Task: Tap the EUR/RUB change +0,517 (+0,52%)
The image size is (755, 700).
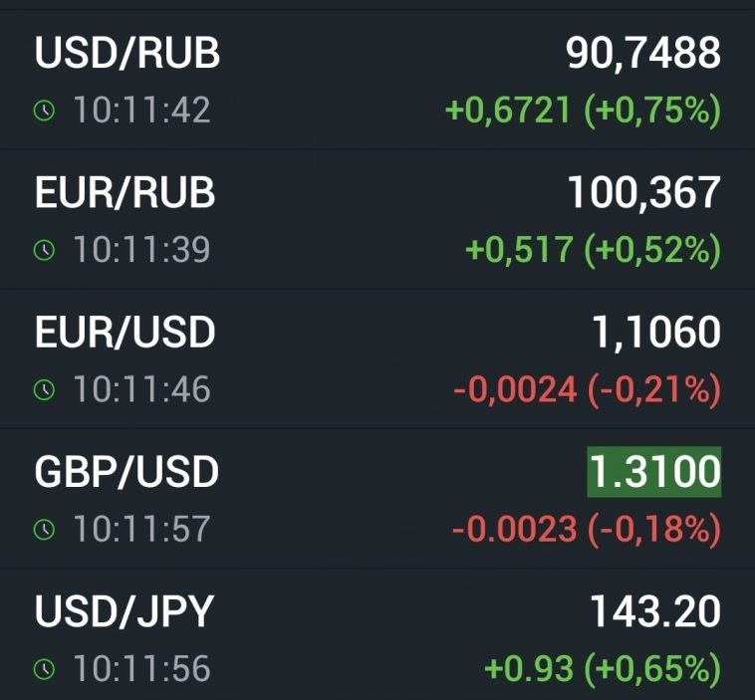Action: pyautogui.click(x=593, y=250)
